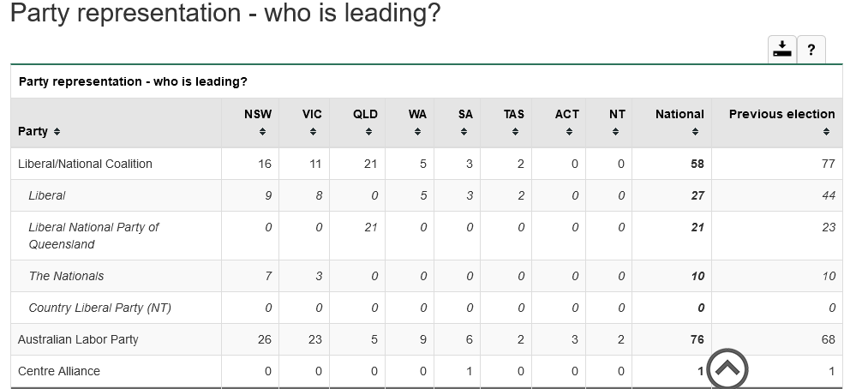Sort by NT column arrows

click(x=616, y=131)
